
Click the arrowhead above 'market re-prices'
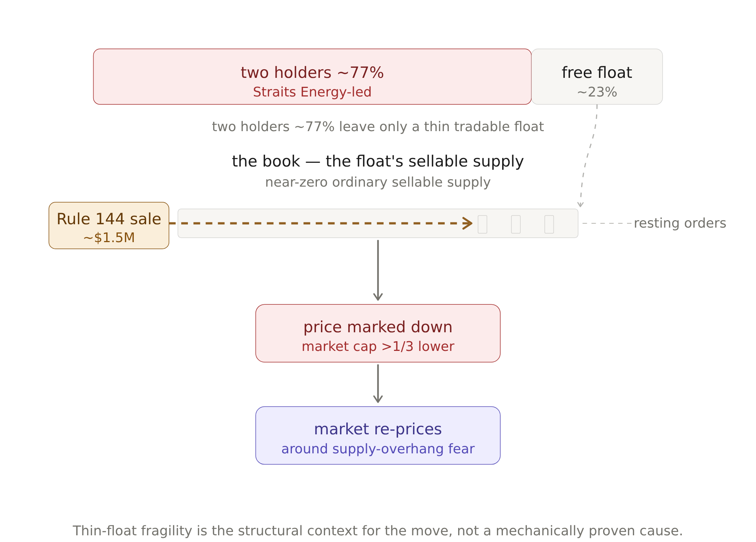pos(378,399)
